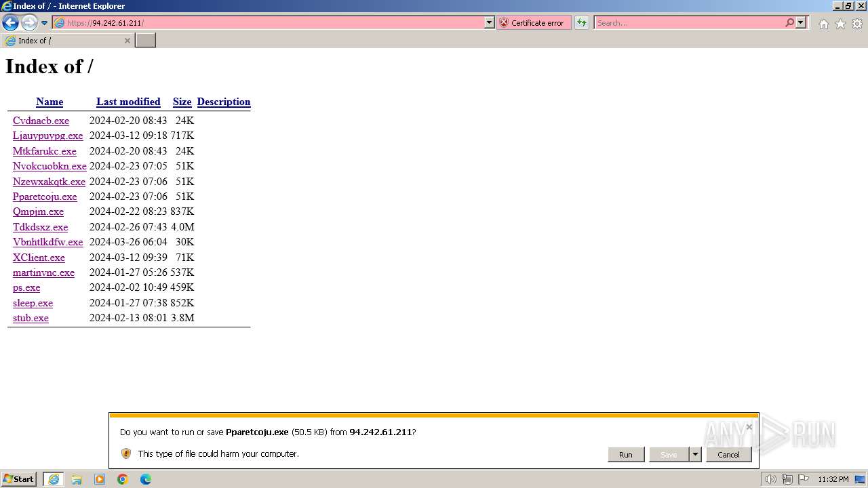Select the '2024-03-12 09:18' date text

click(128, 136)
